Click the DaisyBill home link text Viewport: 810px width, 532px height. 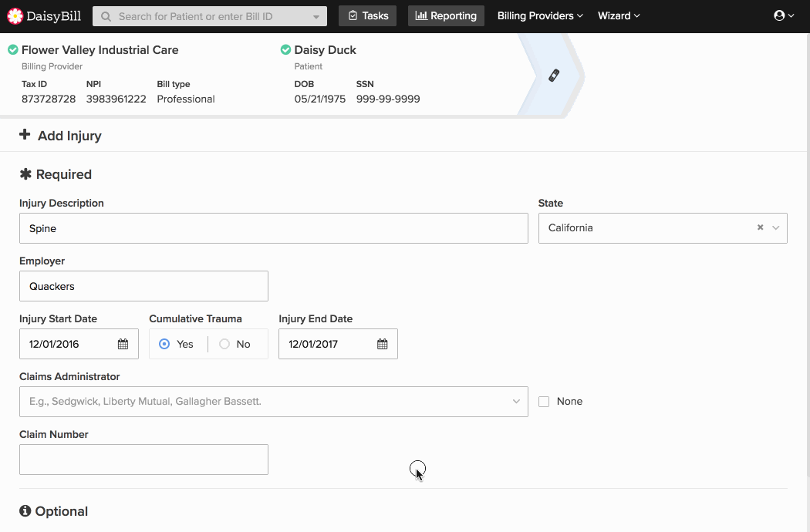pos(54,16)
